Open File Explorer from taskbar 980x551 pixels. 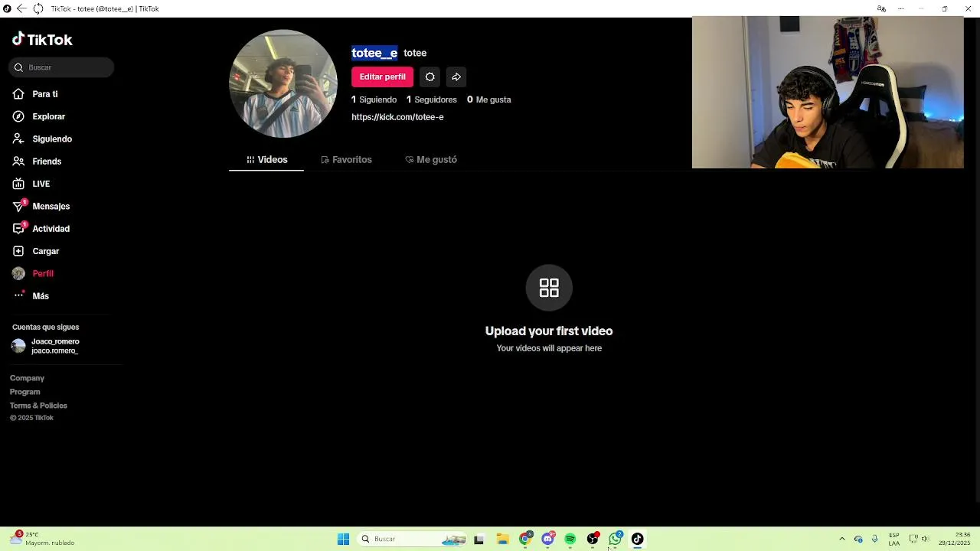502,539
